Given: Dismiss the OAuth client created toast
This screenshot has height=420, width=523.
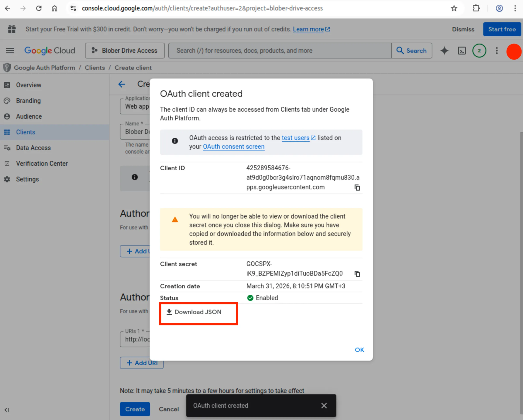Looking at the screenshot, I should point(324,405).
